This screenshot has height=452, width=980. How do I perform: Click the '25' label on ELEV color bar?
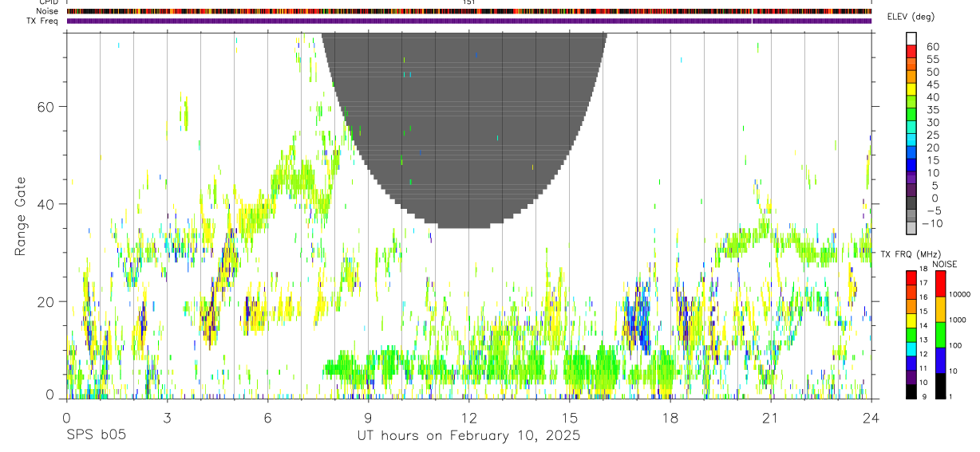(932, 136)
